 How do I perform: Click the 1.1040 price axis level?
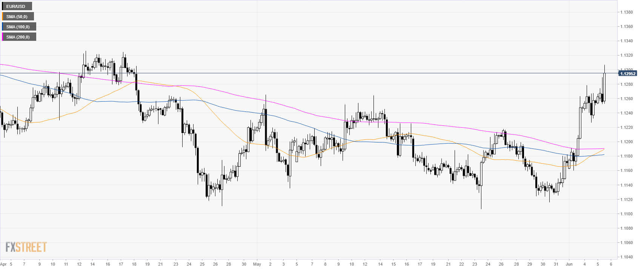pyautogui.click(x=627, y=257)
